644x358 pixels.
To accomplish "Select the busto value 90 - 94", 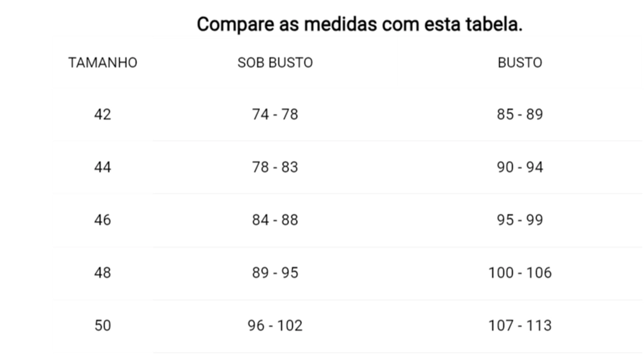I will click(519, 167).
